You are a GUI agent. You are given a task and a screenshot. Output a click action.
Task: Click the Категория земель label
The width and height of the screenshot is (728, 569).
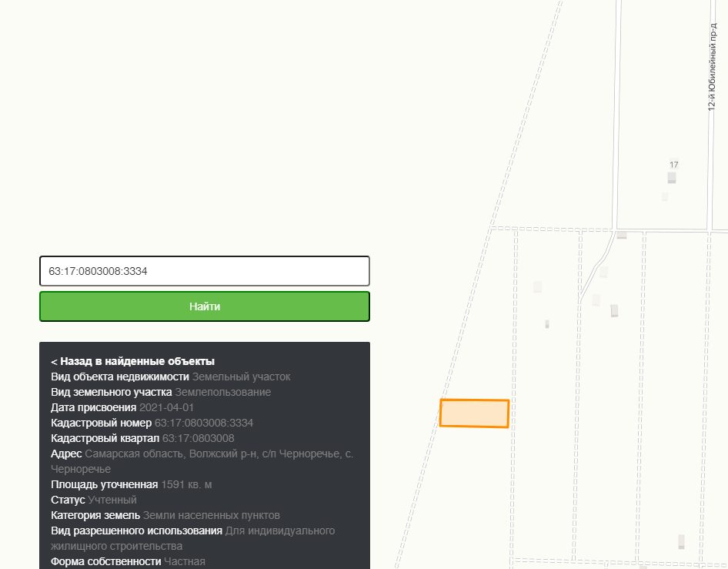click(95, 515)
